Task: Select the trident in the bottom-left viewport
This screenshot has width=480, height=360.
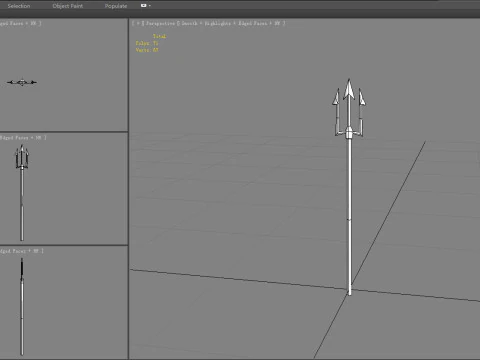Action: point(22,307)
